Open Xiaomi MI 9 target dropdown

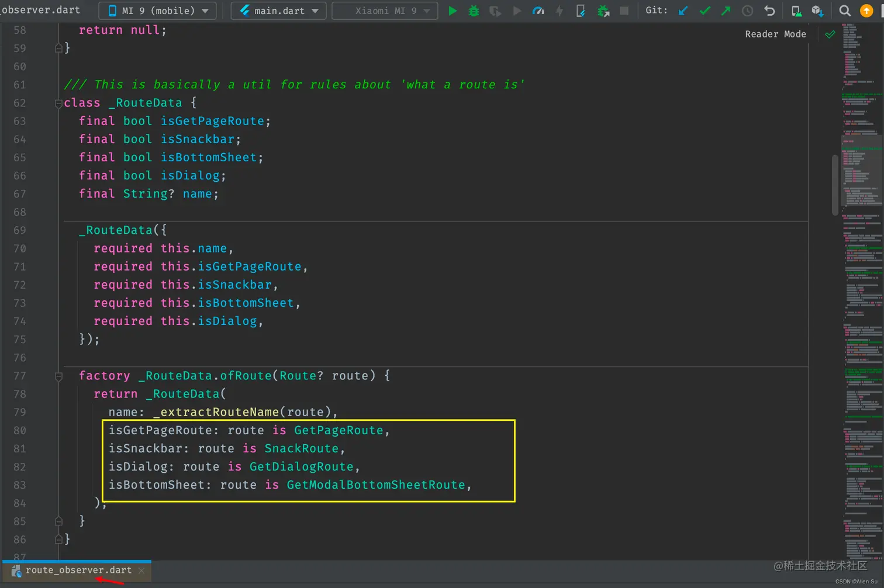(385, 11)
